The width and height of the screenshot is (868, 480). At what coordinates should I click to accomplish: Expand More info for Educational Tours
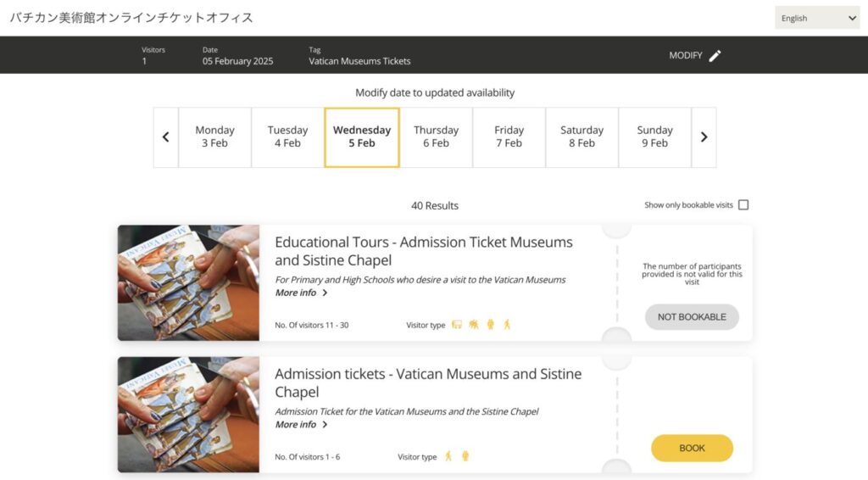pos(301,293)
